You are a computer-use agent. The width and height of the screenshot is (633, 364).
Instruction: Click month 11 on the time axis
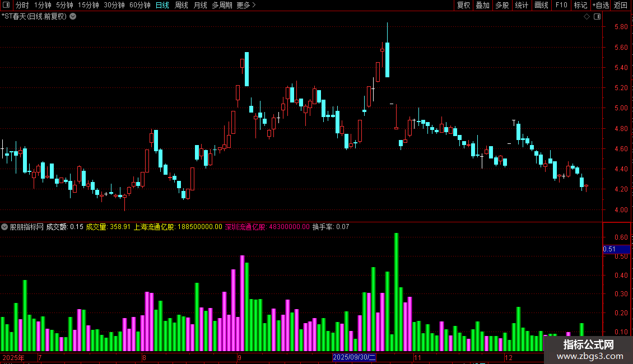click(417, 357)
